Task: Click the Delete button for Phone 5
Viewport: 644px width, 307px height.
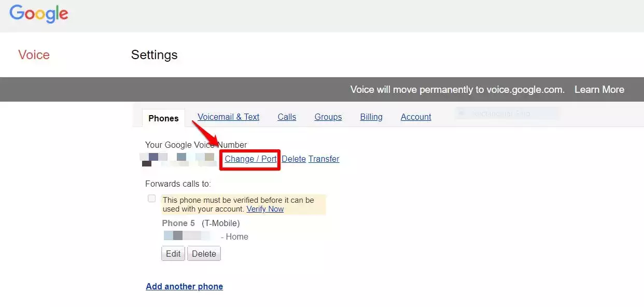Action: pos(204,254)
